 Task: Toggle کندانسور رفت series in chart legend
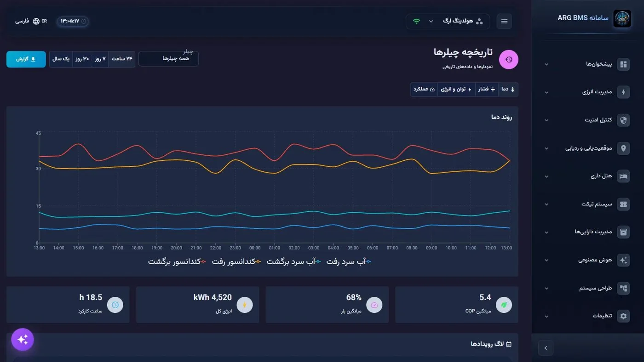(236, 261)
